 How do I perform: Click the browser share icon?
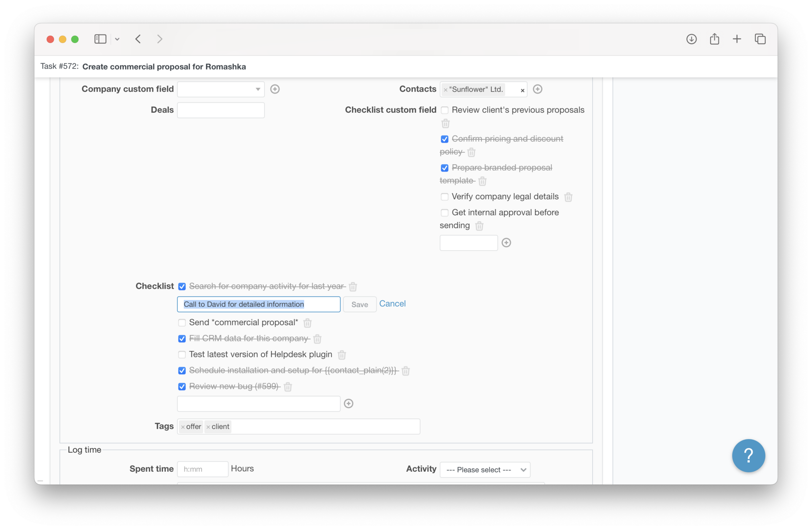714,39
